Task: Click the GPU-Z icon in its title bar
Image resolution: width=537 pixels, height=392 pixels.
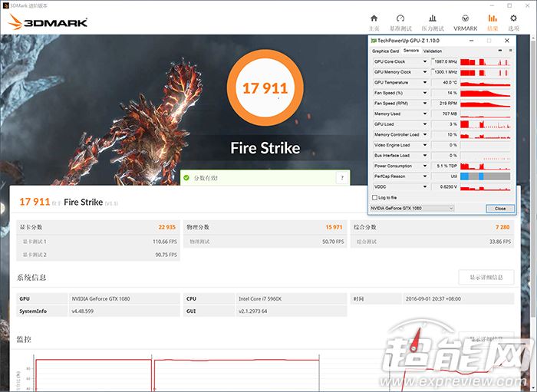Action: click(374, 41)
